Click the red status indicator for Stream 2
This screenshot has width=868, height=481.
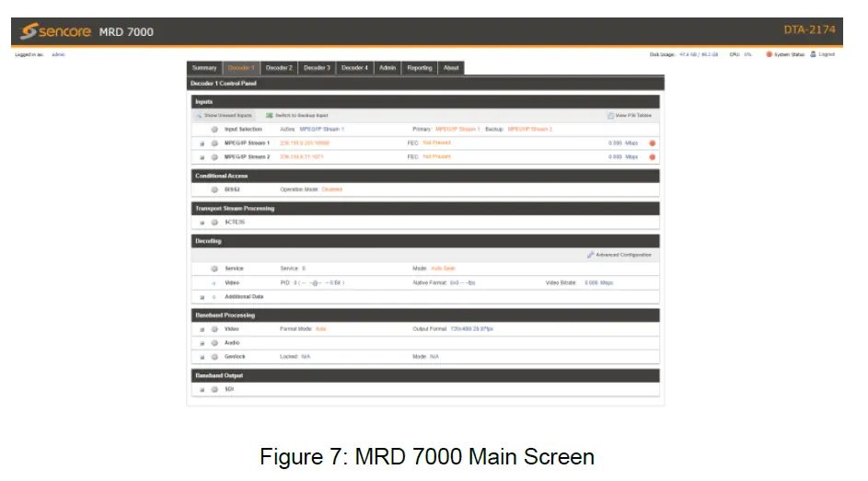pos(652,157)
